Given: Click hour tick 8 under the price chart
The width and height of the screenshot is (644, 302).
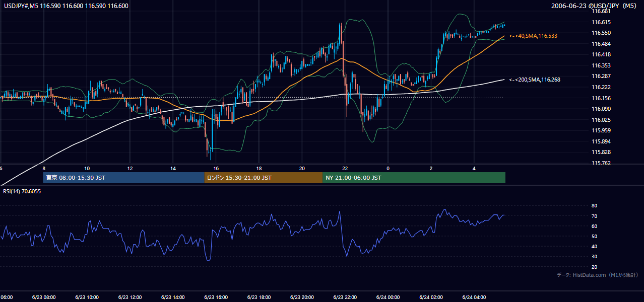Looking at the screenshot, I should coord(44,168).
